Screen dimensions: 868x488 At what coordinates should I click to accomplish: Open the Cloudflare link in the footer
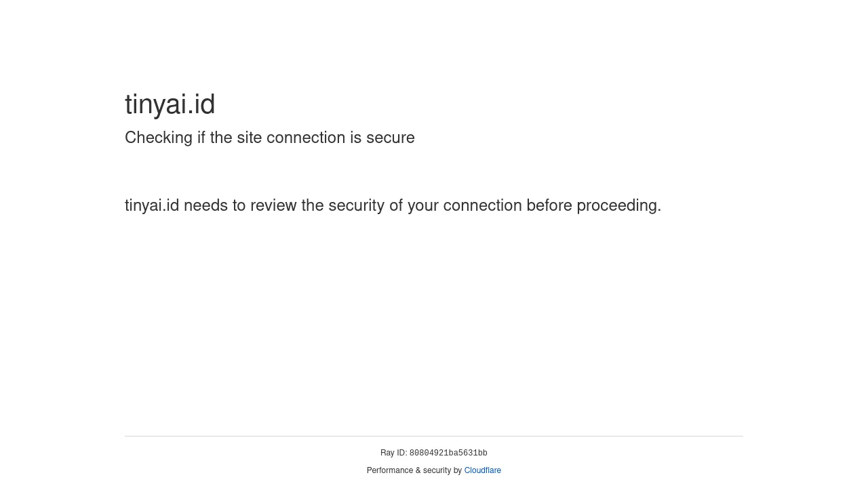coord(482,470)
